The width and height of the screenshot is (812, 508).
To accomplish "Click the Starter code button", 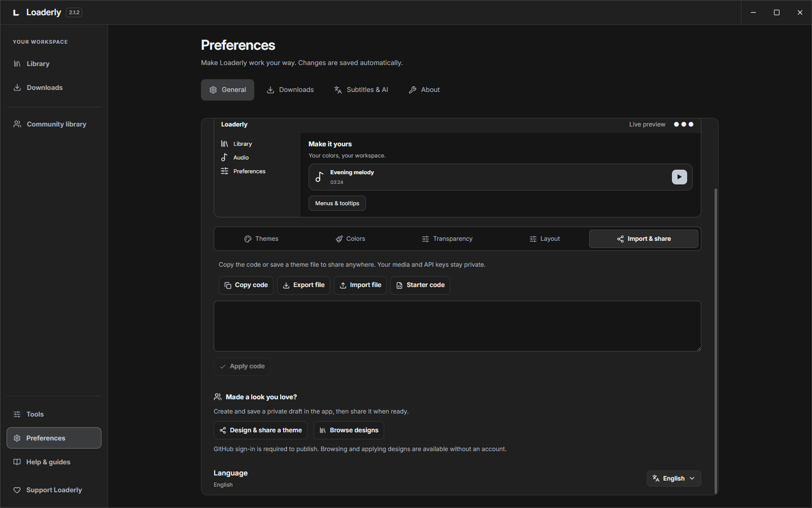I will (x=420, y=285).
